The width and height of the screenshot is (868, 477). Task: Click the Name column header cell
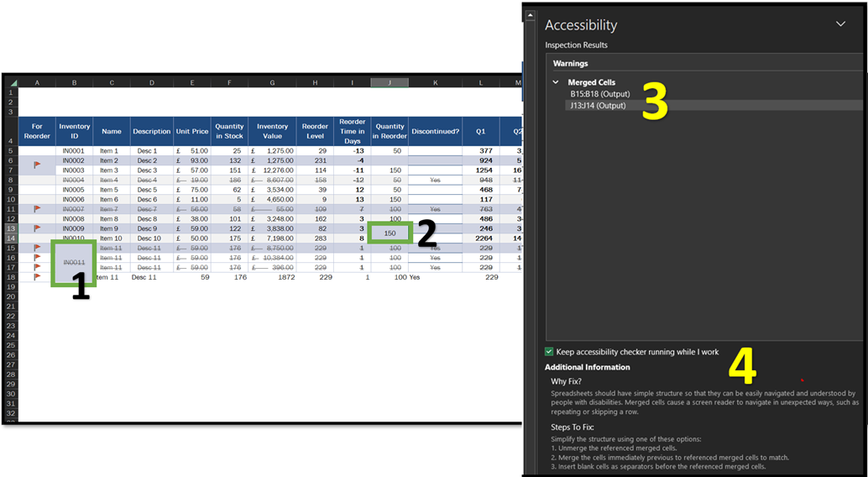click(x=112, y=131)
